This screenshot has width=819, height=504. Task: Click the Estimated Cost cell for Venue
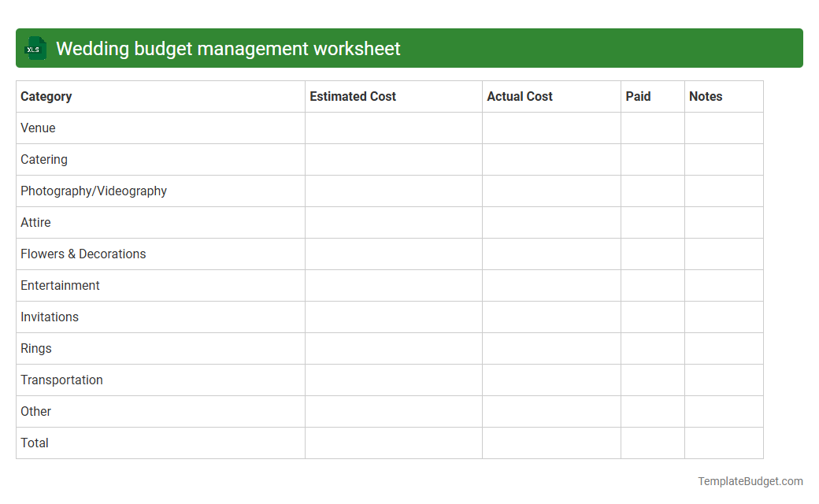point(393,128)
